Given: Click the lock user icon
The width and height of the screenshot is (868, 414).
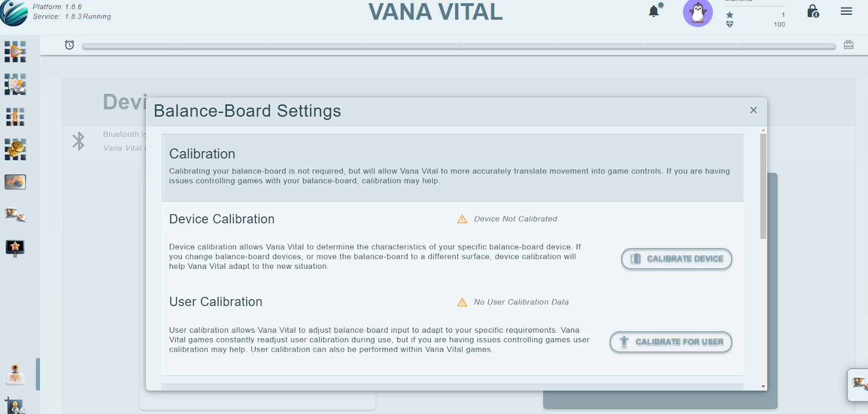Looking at the screenshot, I should tap(813, 11).
